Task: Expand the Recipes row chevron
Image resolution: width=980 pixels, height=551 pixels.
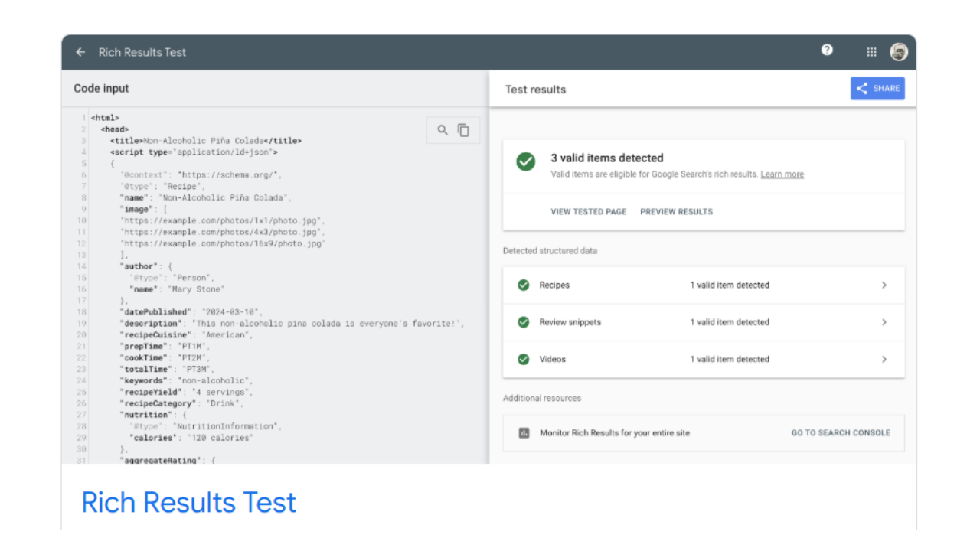Action: pos(884,285)
